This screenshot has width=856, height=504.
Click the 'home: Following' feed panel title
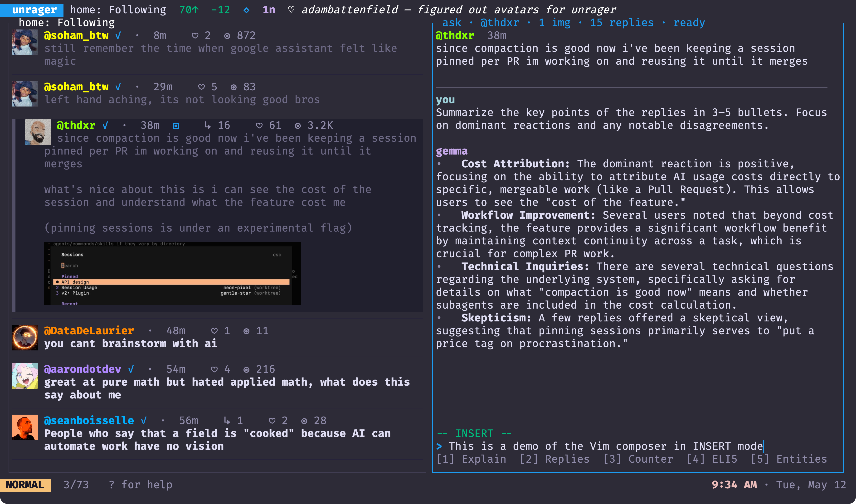click(67, 22)
